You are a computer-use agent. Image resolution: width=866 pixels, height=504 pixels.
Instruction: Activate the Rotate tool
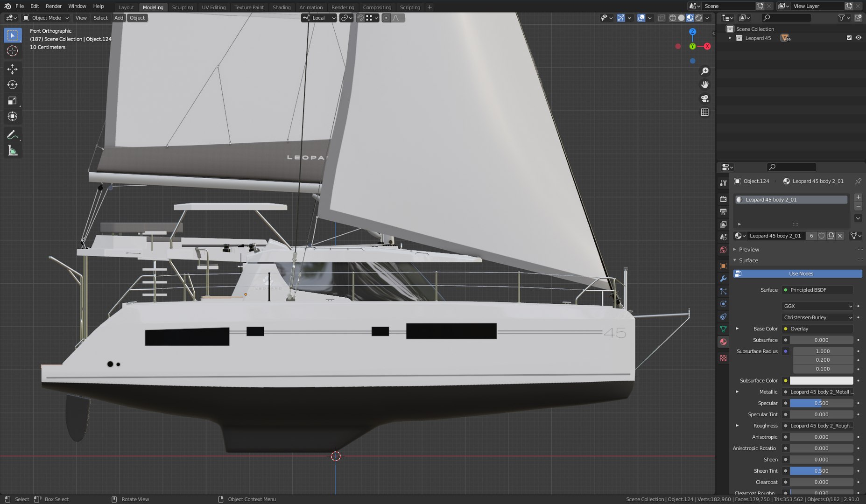13,85
